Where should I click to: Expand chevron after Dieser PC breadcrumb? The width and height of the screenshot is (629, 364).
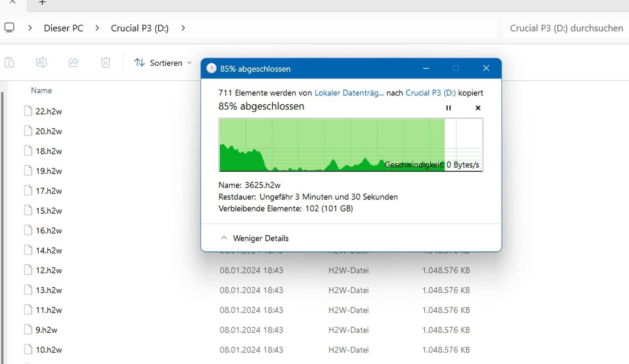point(97,28)
